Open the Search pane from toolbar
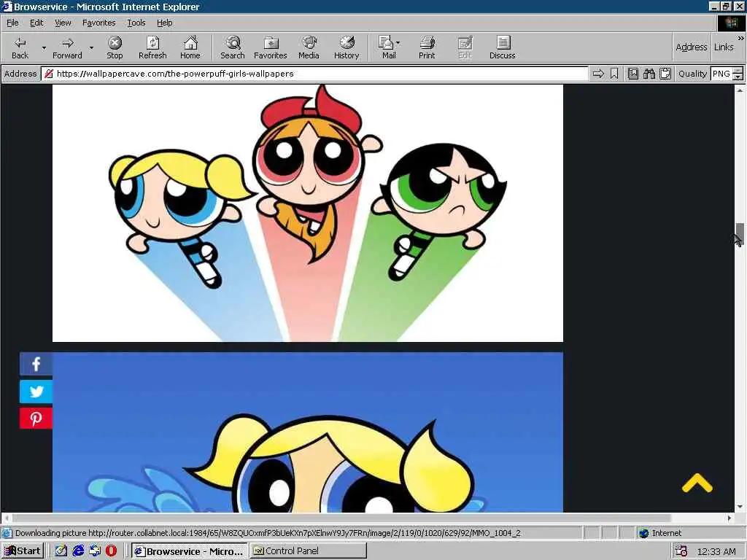 pyautogui.click(x=233, y=47)
